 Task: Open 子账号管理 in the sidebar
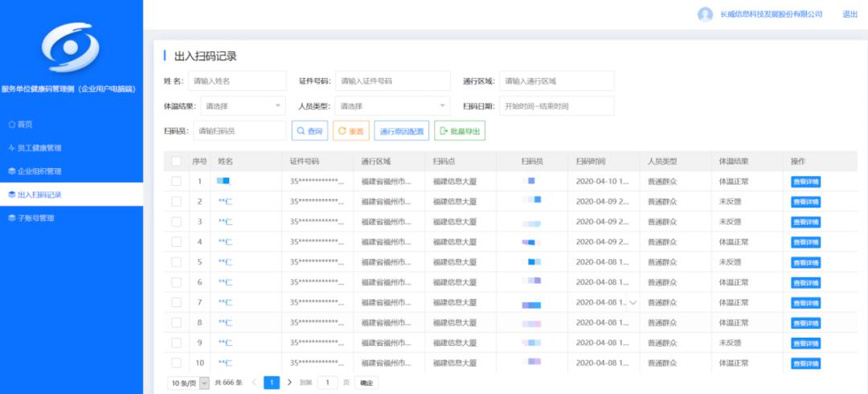click(31, 219)
